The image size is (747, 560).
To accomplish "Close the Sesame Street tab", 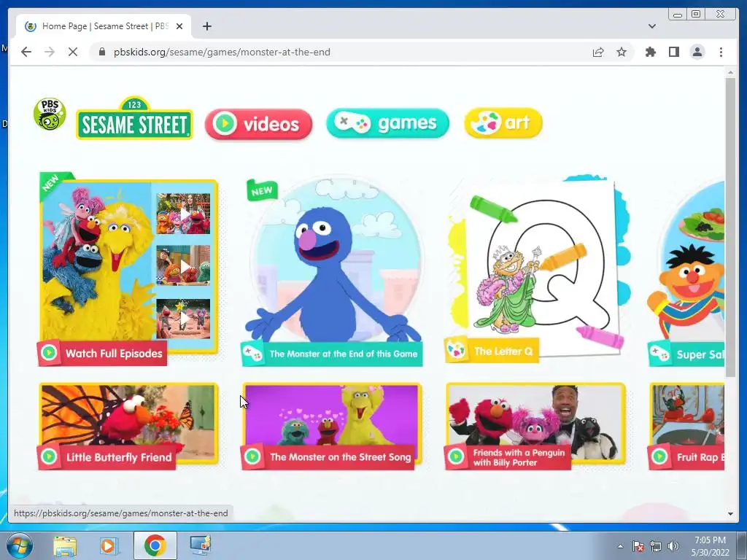I will click(179, 26).
